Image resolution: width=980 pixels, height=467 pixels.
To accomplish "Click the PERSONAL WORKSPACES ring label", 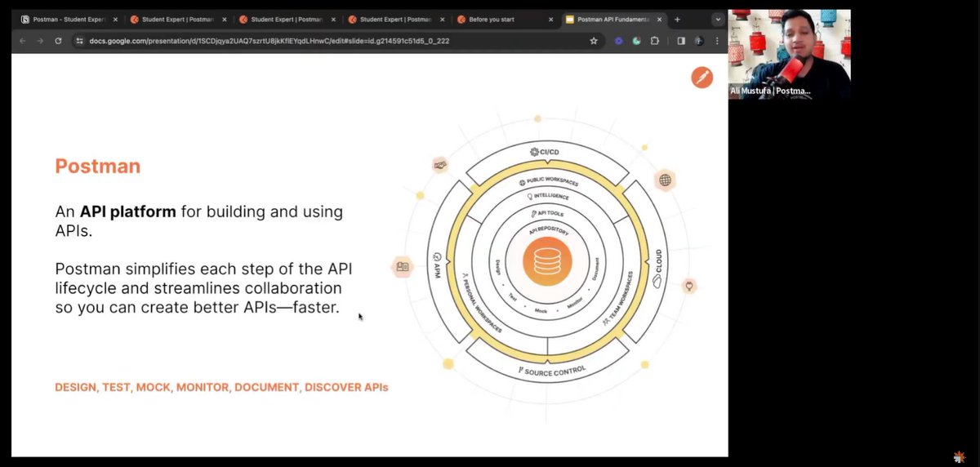I will click(480, 304).
